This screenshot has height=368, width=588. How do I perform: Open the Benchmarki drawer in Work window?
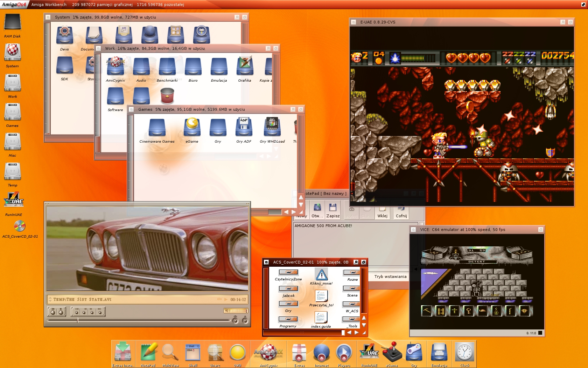(167, 67)
